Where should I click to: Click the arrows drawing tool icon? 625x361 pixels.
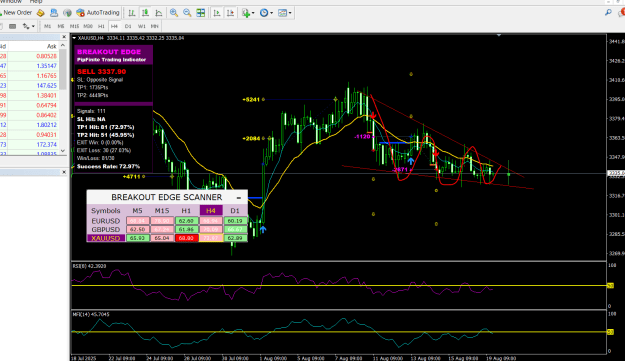(26, 26)
